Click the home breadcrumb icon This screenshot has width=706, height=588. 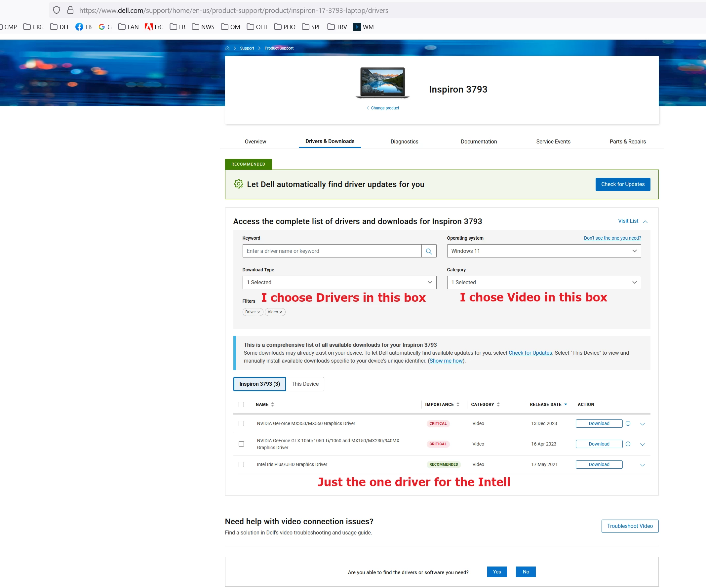tap(227, 48)
